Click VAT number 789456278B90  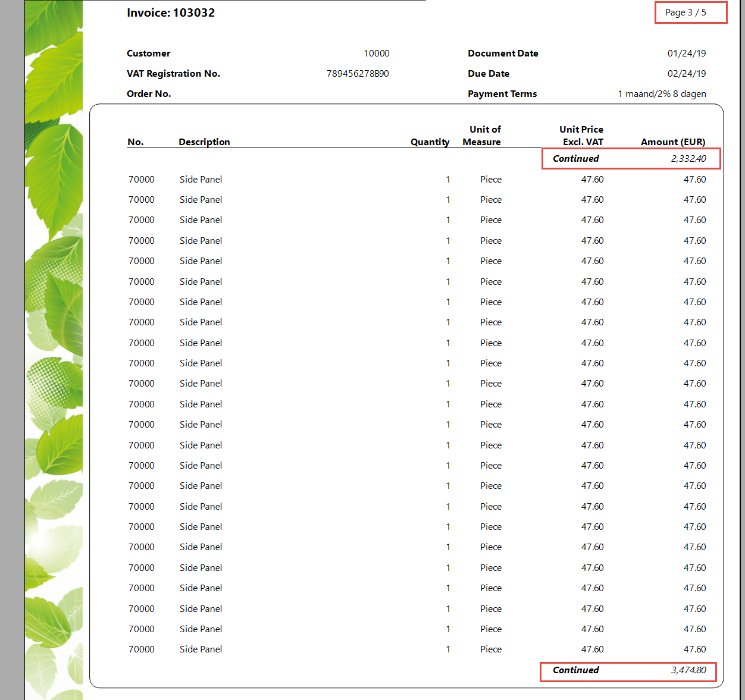tap(357, 74)
